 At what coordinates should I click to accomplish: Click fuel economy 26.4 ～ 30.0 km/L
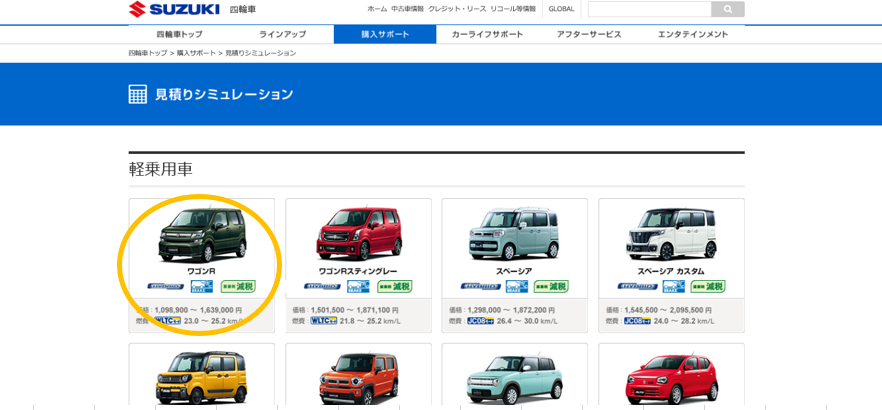(x=528, y=321)
